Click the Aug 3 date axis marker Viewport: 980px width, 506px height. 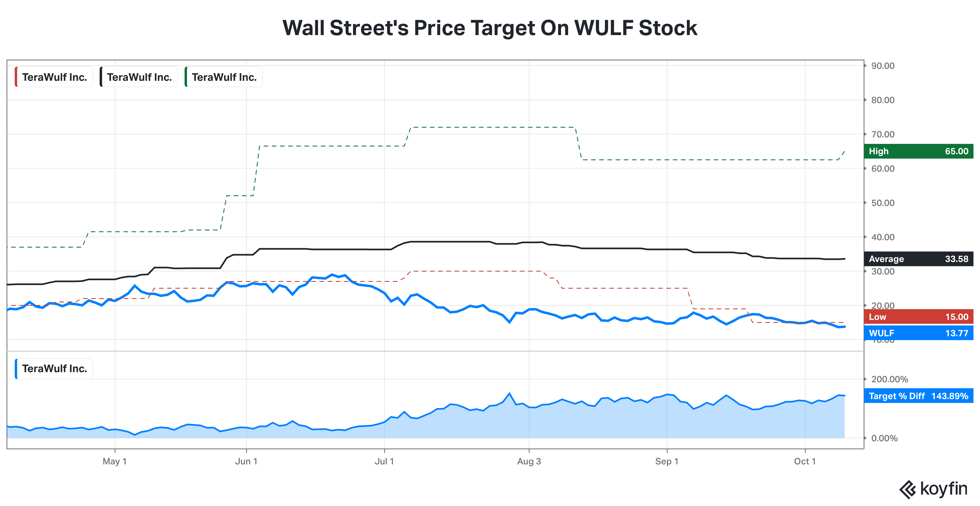coord(529,461)
